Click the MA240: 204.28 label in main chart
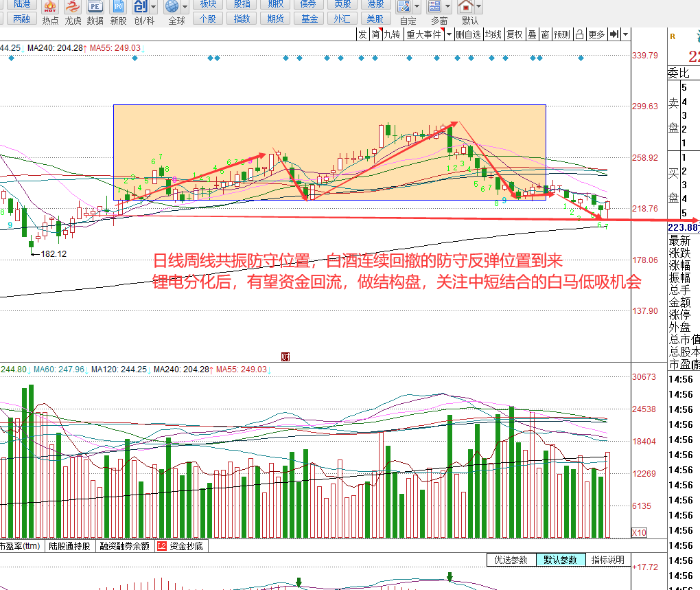This screenshot has width=700, height=590. [55, 48]
